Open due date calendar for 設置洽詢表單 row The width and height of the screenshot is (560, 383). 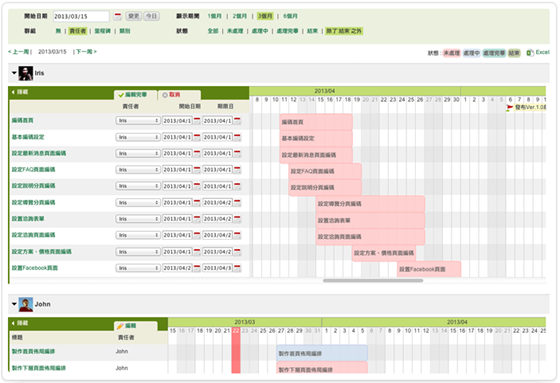(x=237, y=219)
